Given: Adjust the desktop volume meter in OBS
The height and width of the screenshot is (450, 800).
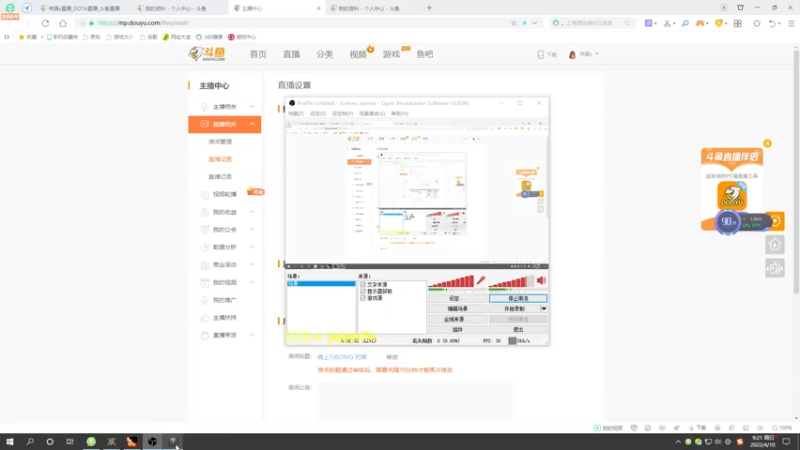Looking at the screenshot, I should coord(511,282).
